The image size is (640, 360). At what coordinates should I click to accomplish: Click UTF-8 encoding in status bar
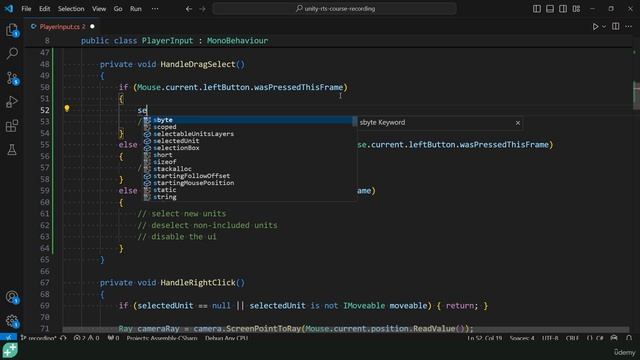[550, 338]
